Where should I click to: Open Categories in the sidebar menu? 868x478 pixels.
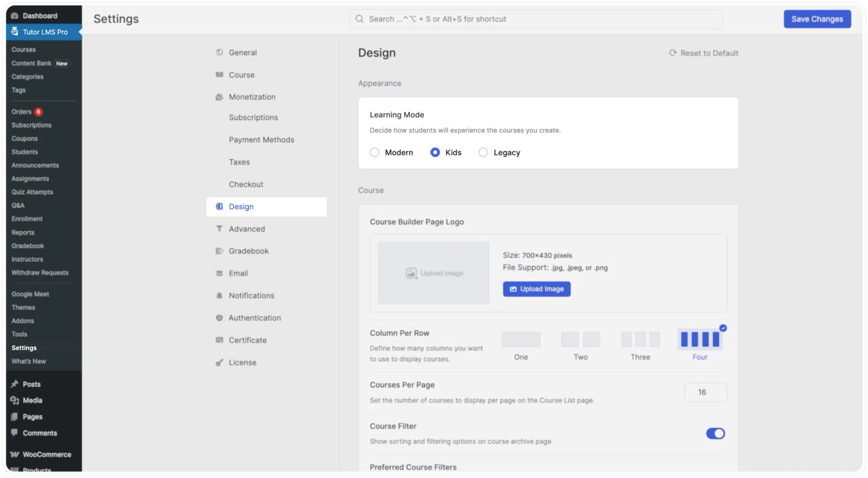tap(27, 76)
